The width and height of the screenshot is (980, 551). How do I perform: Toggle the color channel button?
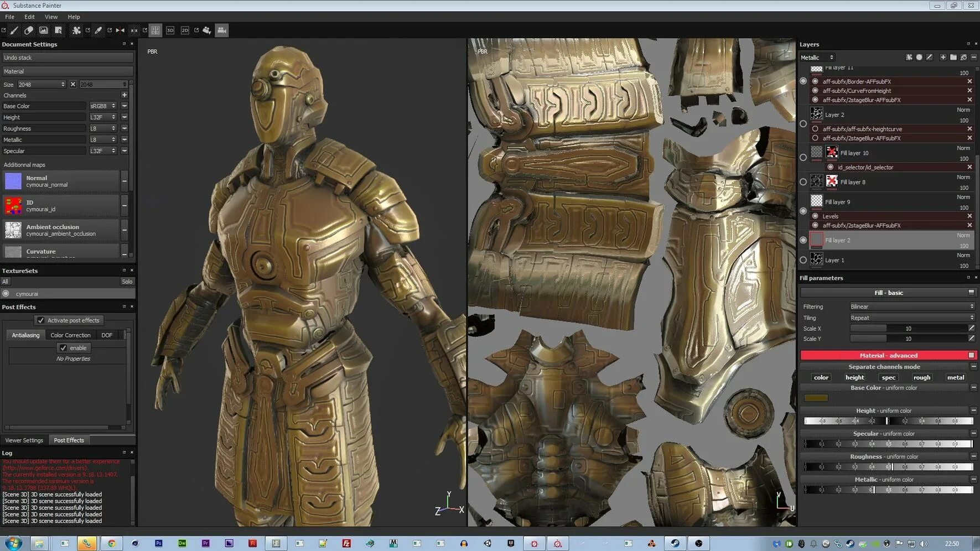[821, 378]
